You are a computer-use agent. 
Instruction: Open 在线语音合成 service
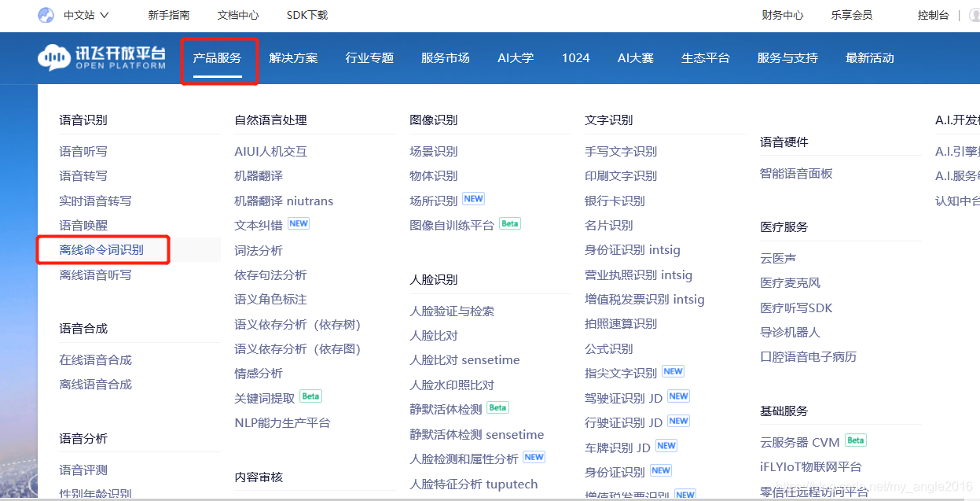coord(95,359)
